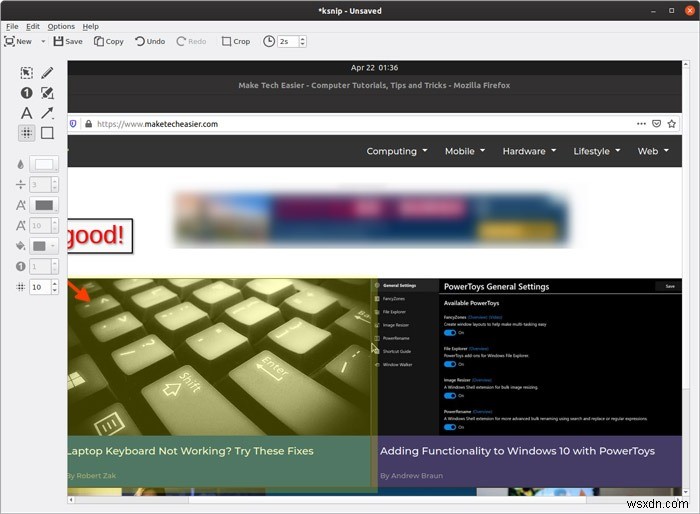Focus the 2s delay input field
Image resolution: width=700 pixels, height=514 pixels.
click(288, 42)
